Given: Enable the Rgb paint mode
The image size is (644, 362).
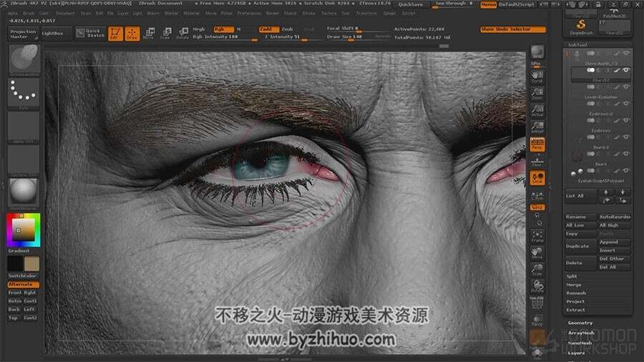Looking at the screenshot, I should pos(223,29).
